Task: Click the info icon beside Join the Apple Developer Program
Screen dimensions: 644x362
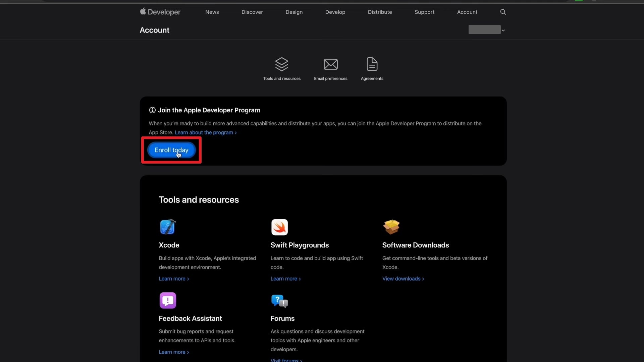Action: 152,110
